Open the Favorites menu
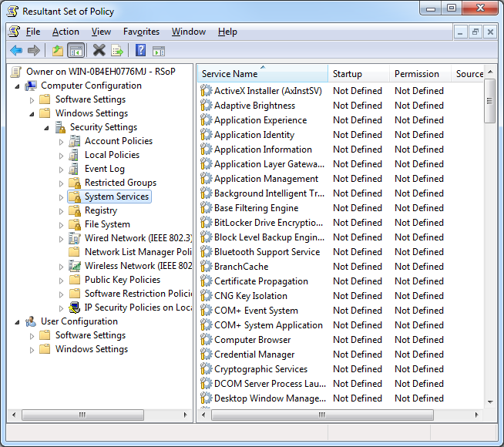504x447 pixels. click(x=141, y=32)
